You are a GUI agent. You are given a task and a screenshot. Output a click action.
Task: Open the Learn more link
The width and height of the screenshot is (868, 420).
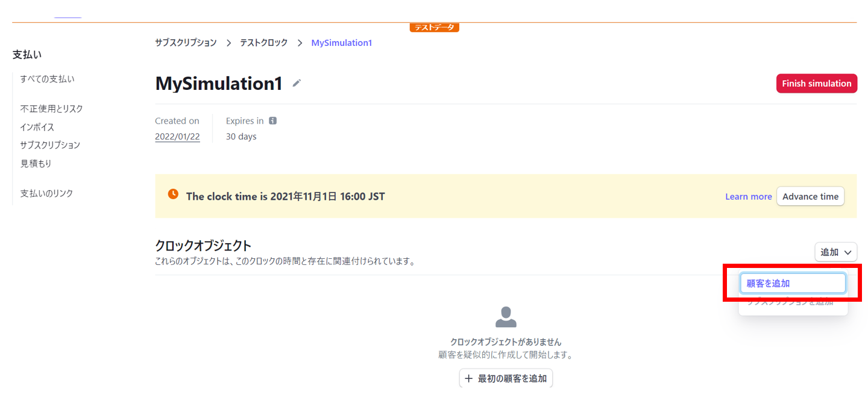tap(748, 196)
